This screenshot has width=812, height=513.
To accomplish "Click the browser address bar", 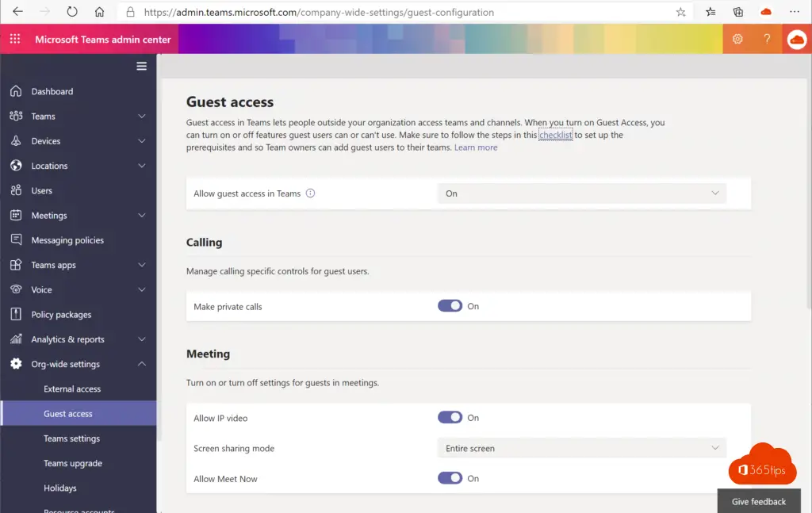I will click(396, 13).
